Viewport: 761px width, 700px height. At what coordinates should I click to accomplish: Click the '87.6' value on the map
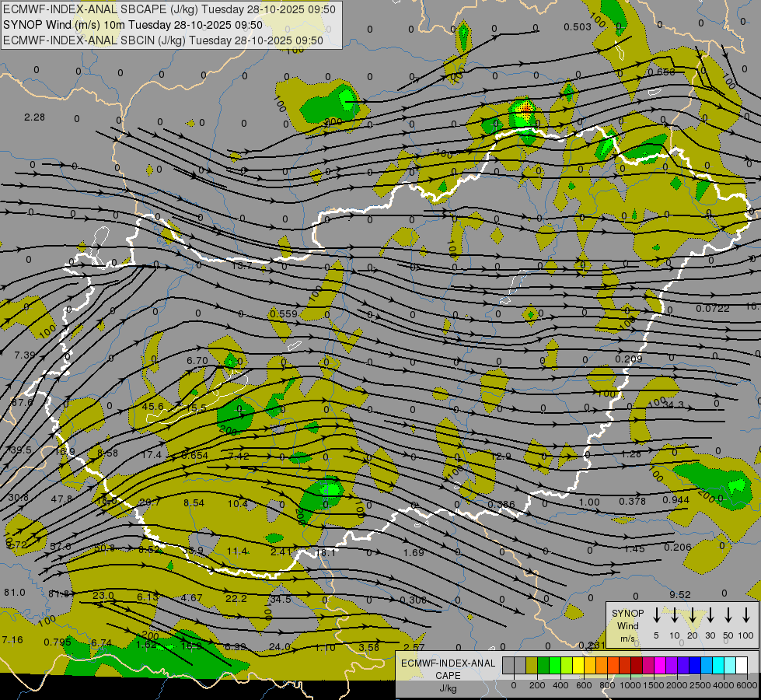point(22,402)
